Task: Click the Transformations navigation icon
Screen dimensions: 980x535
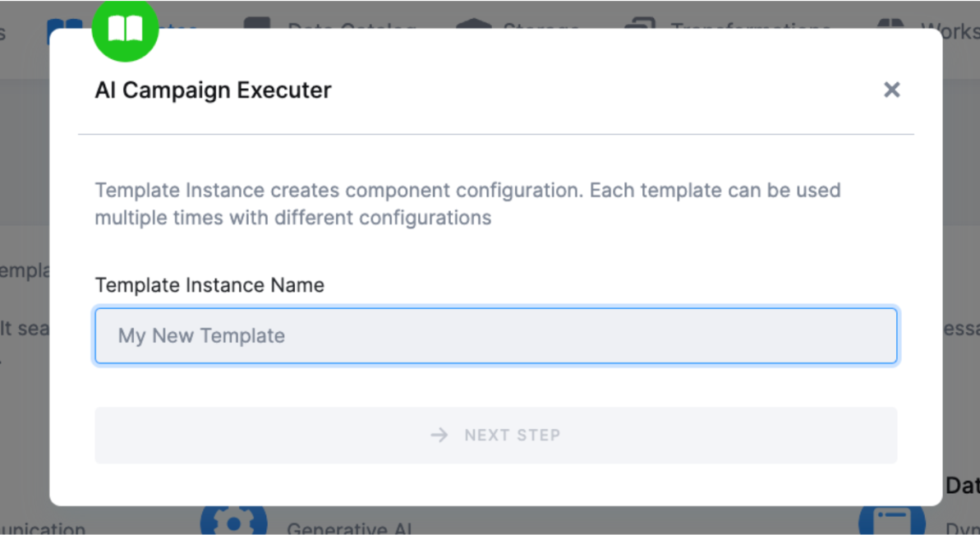Action: (x=639, y=23)
